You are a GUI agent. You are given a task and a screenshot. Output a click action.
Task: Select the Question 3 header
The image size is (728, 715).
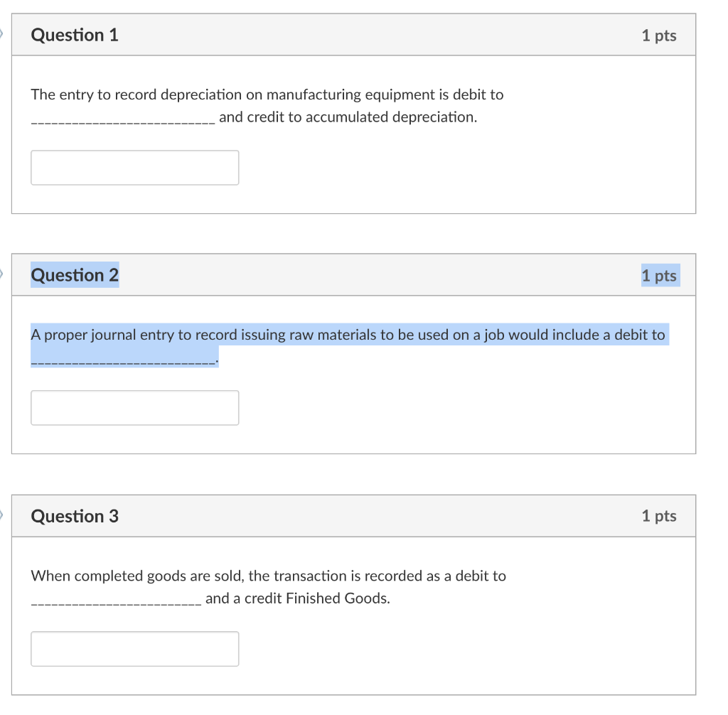(75, 516)
